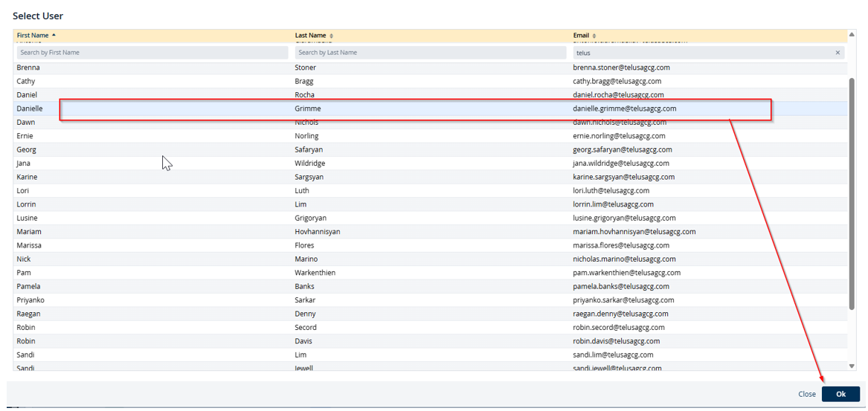Click the email filter field containing "telus"

[699, 53]
